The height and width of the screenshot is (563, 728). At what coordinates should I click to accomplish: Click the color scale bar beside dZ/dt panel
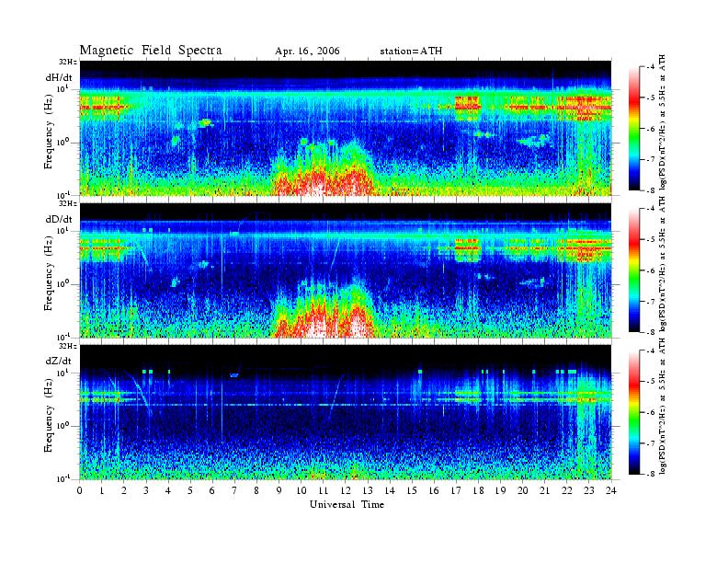pos(633,412)
